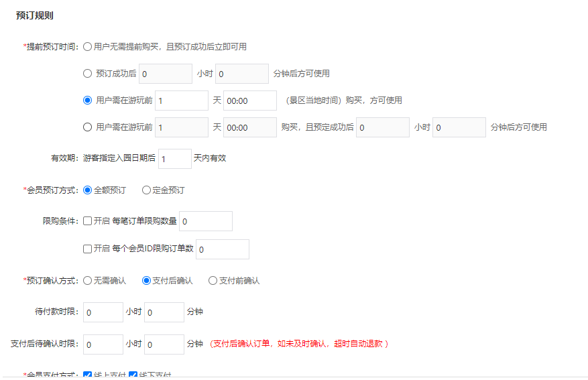
Task: Enable 每个会员ID限购订单数 checkbox
Action: click(87, 249)
